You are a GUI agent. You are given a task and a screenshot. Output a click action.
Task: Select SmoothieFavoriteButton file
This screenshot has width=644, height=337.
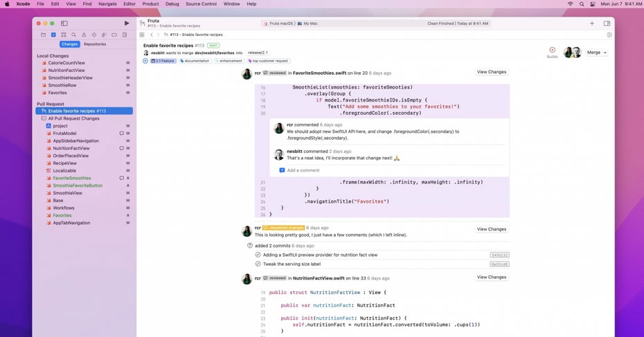pos(78,185)
